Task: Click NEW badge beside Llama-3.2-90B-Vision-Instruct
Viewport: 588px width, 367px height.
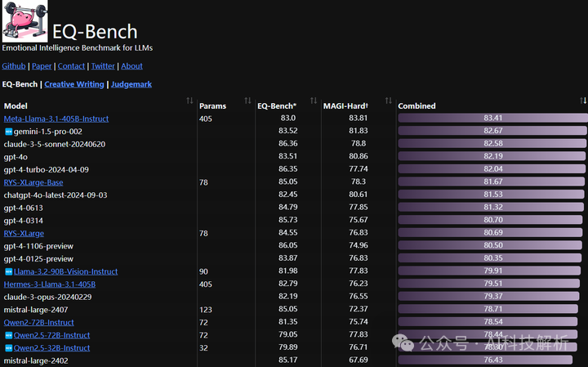Action: pos(9,271)
